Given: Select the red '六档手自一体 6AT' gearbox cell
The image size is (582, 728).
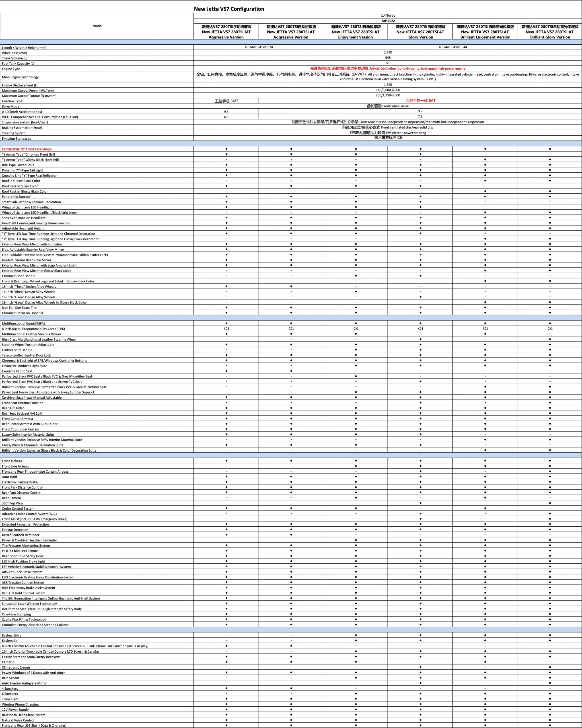Looking at the screenshot, I should pyautogui.click(x=420, y=101).
